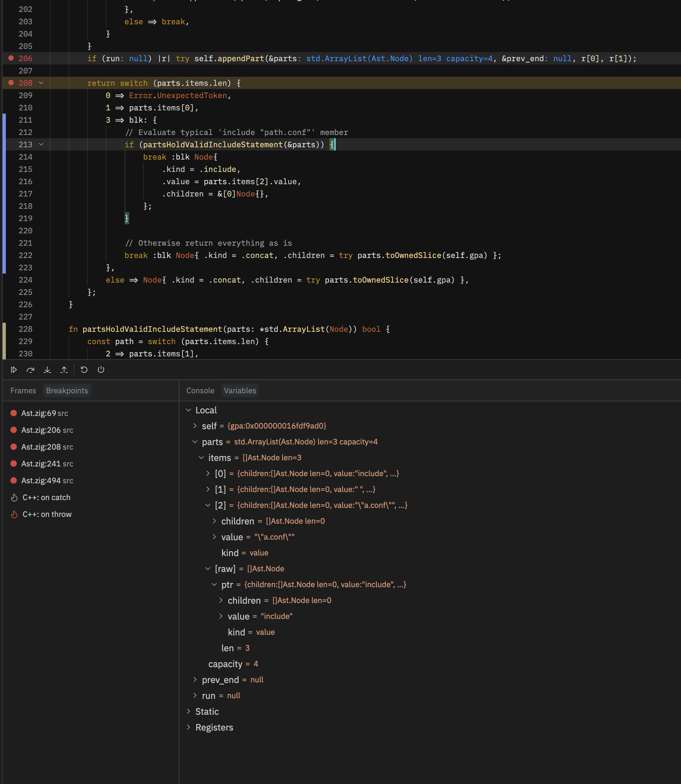Click the Step Into debugger icon
The image size is (681, 784).
[47, 370]
